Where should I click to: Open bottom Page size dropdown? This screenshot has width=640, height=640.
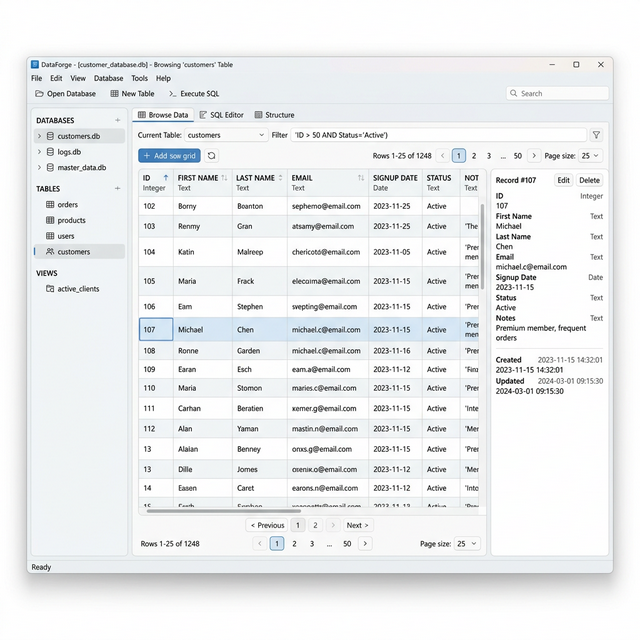point(467,544)
